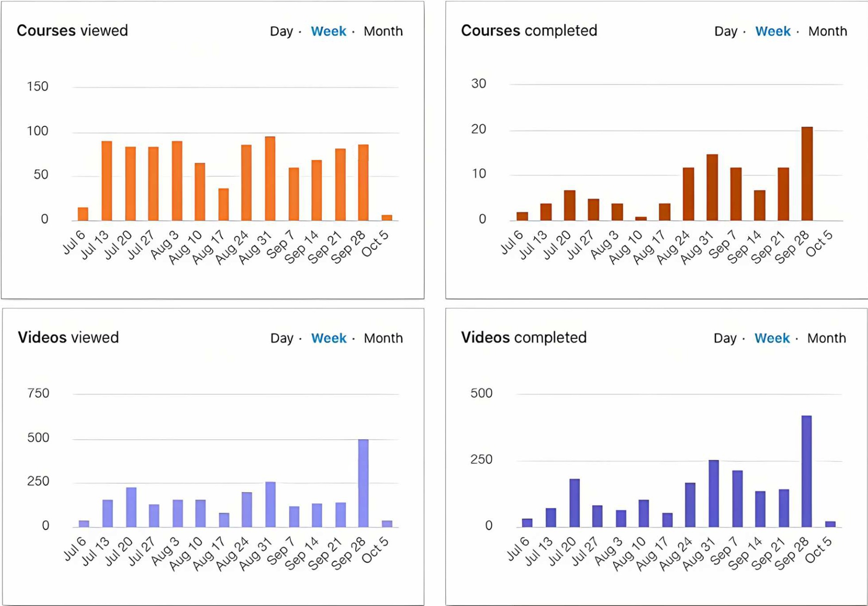Set Courses completed chart to Day

(x=726, y=31)
